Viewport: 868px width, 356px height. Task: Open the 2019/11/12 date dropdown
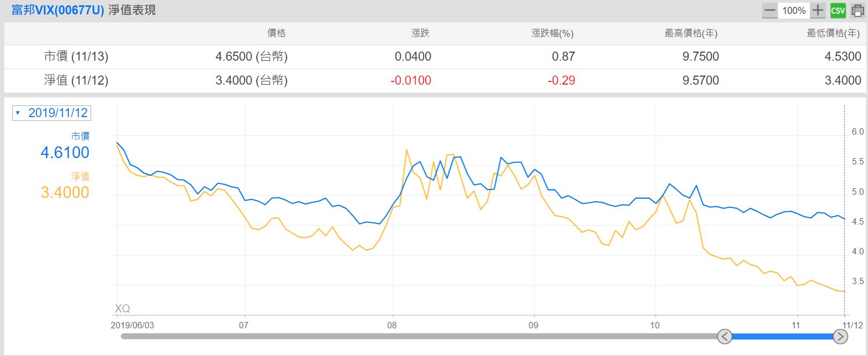(52, 113)
